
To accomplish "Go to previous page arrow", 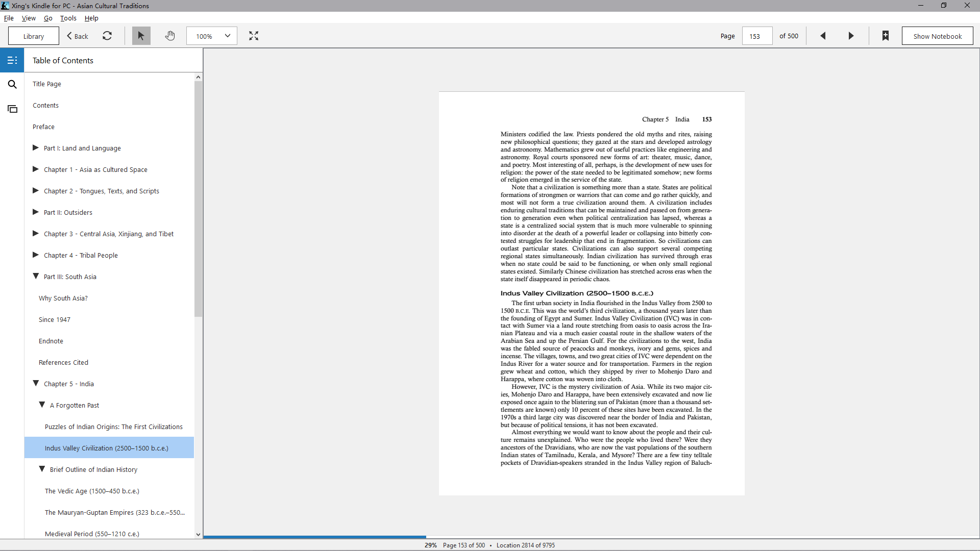I will (823, 36).
